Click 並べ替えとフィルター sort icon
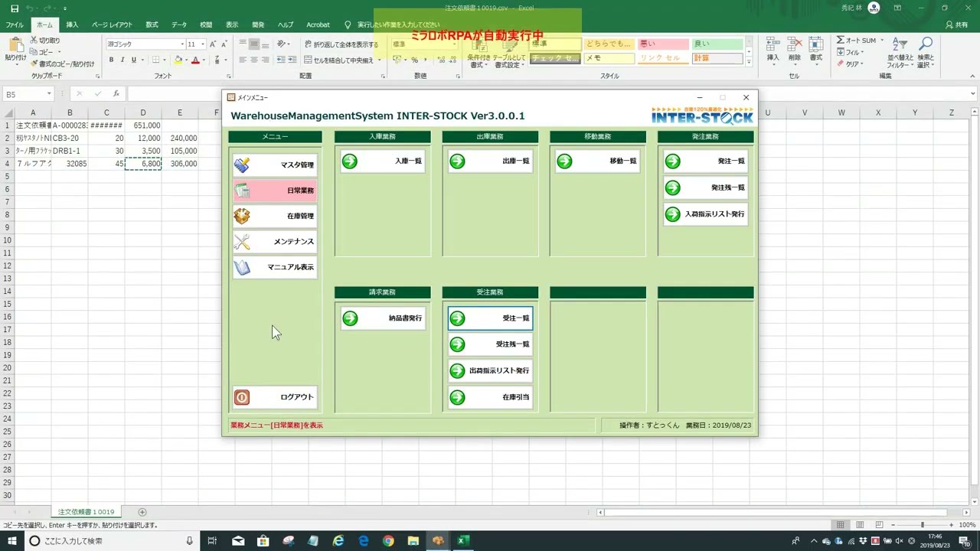 pyautogui.click(x=900, y=44)
